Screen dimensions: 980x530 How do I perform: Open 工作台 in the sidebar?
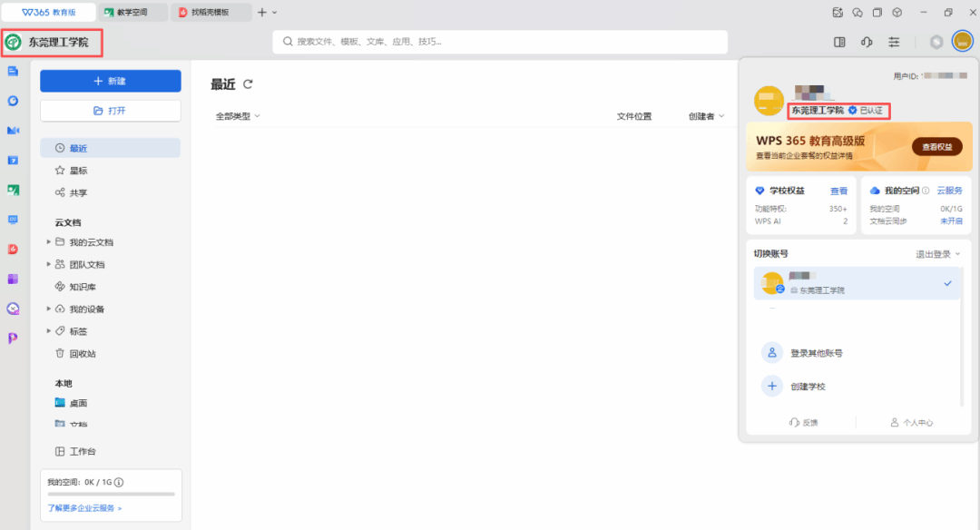point(110,451)
